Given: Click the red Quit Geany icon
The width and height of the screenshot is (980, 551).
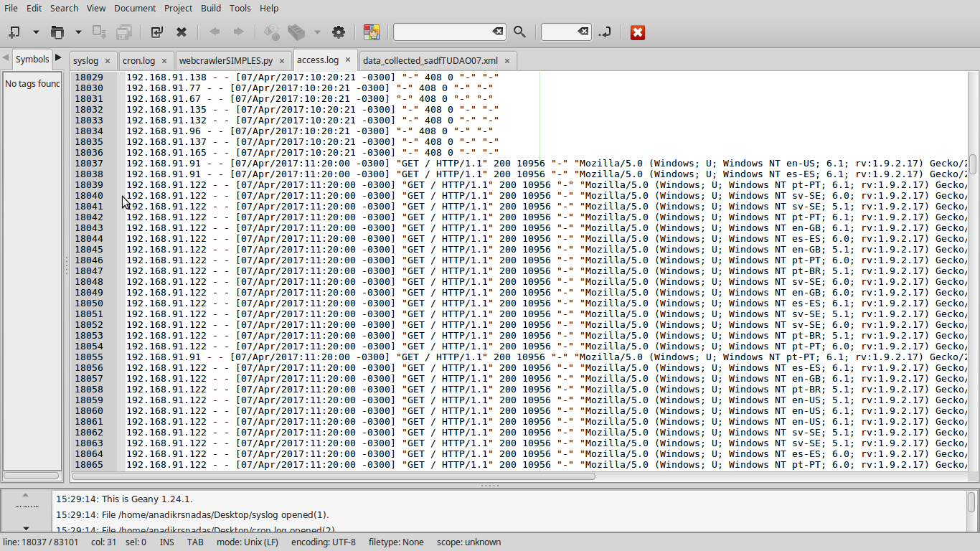Looking at the screenshot, I should click(x=637, y=32).
